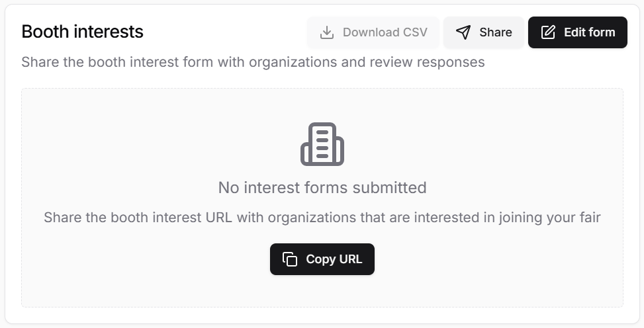Click the subtitle about sharing the booth form
This screenshot has height=328, width=644.
253,62
